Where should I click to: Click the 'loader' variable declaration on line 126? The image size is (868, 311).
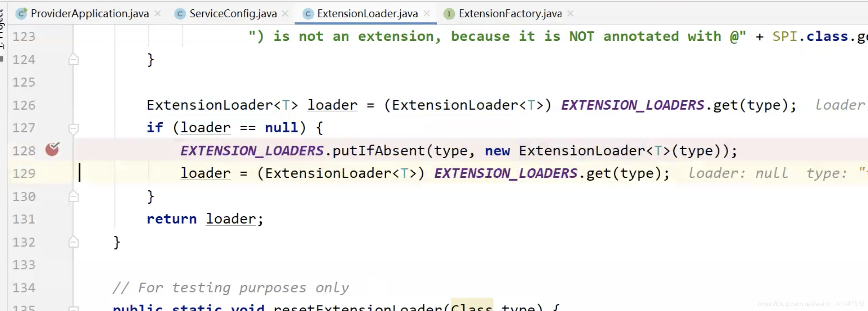[332, 105]
